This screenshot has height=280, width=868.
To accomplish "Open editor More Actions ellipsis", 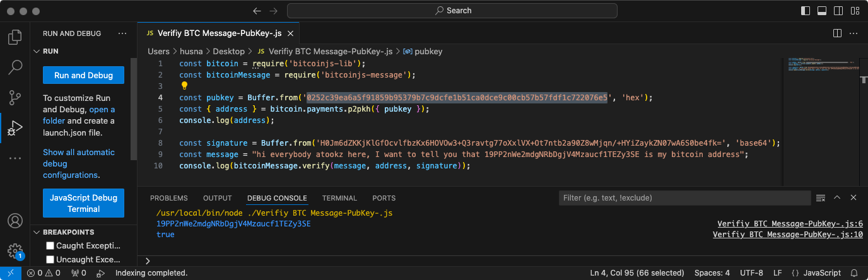I will pyautogui.click(x=853, y=33).
